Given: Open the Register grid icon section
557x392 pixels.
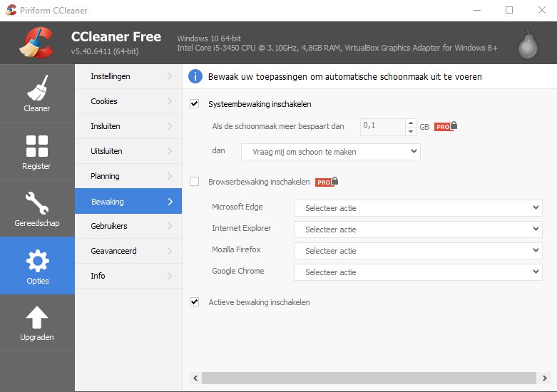Looking at the screenshot, I should (37, 151).
